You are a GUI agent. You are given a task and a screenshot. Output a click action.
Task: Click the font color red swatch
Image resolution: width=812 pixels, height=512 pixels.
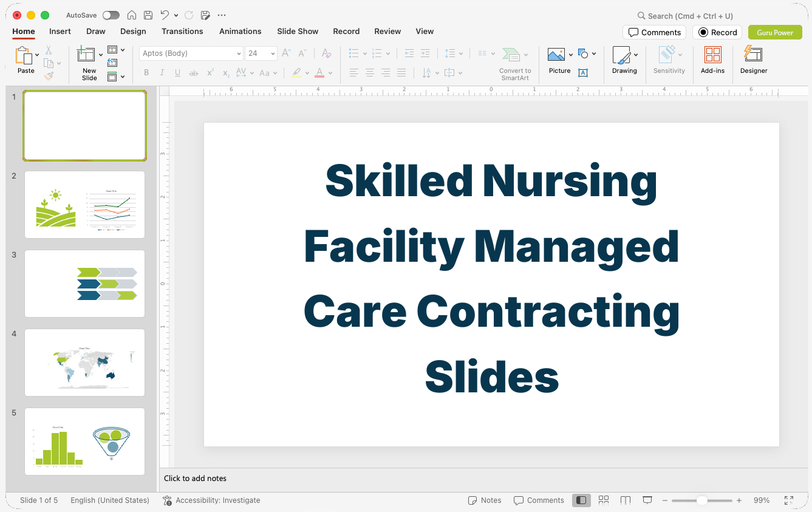point(319,73)
